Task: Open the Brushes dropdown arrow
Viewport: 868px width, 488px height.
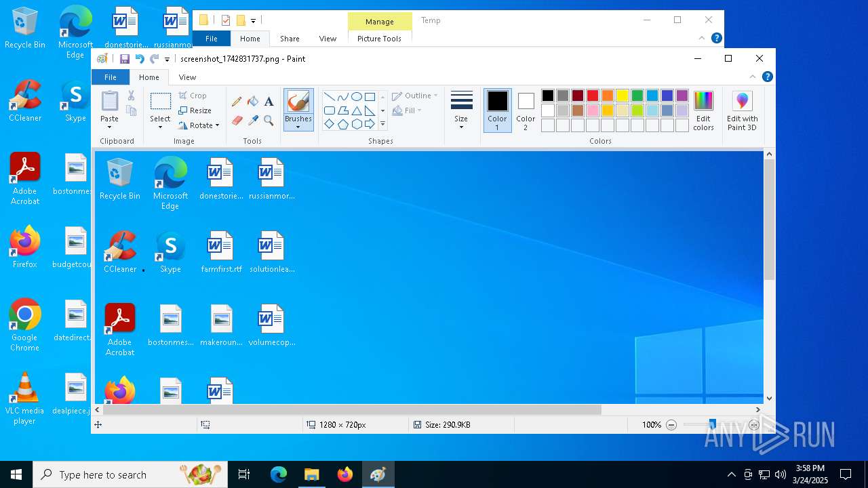Action: tap(298, 127)
